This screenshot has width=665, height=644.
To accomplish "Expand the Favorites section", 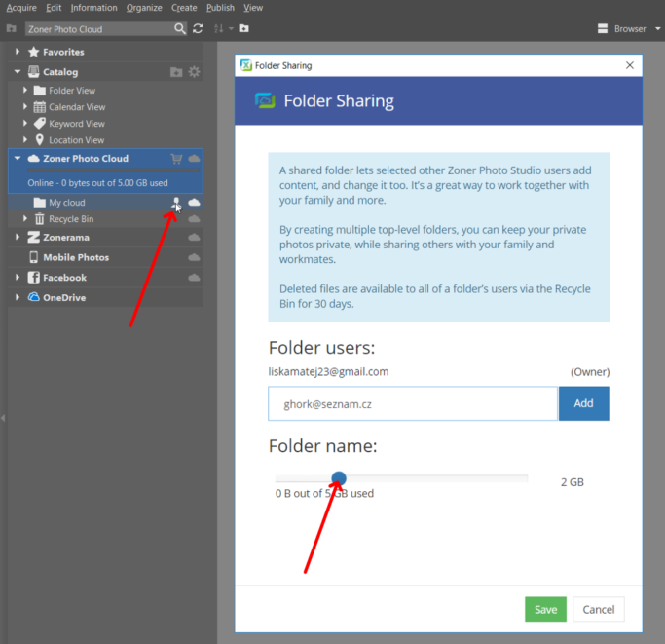I will pos(18,52).
